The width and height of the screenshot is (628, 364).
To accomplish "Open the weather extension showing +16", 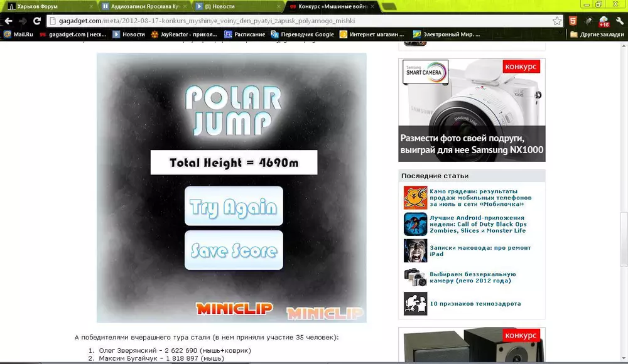I will [x=604, y=21].
